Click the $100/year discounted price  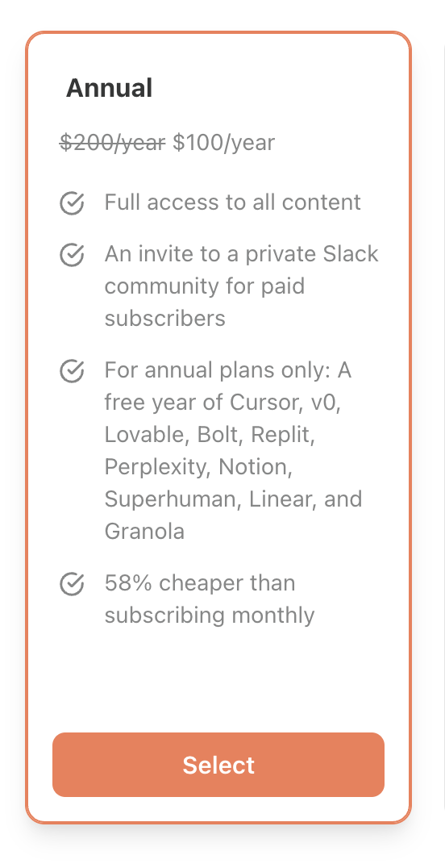[x=223, y=143]
